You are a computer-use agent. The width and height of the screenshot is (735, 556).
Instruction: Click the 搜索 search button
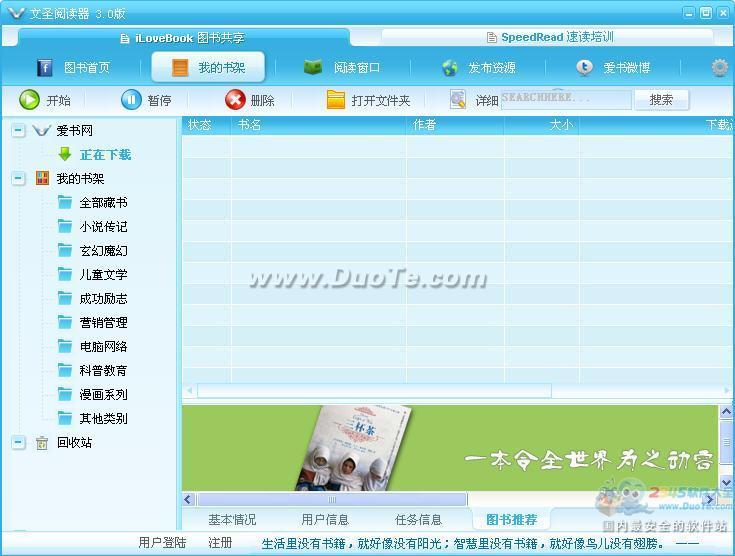click(661, 99)
